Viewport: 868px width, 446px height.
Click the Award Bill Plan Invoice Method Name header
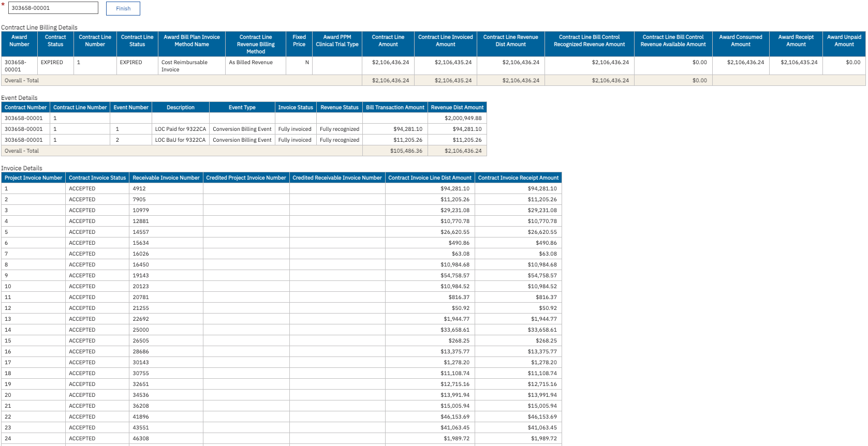[192, 44]
